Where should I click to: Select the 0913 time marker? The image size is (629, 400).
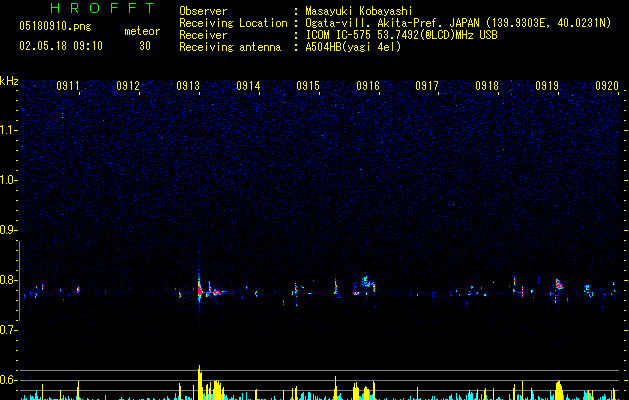[188, 85]
